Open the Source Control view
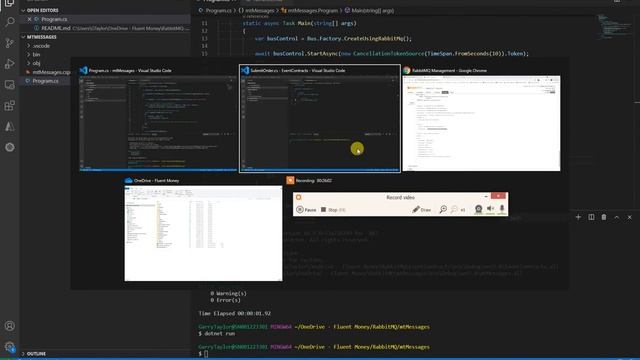The image size is (640, 360). (x=9, y=42)
